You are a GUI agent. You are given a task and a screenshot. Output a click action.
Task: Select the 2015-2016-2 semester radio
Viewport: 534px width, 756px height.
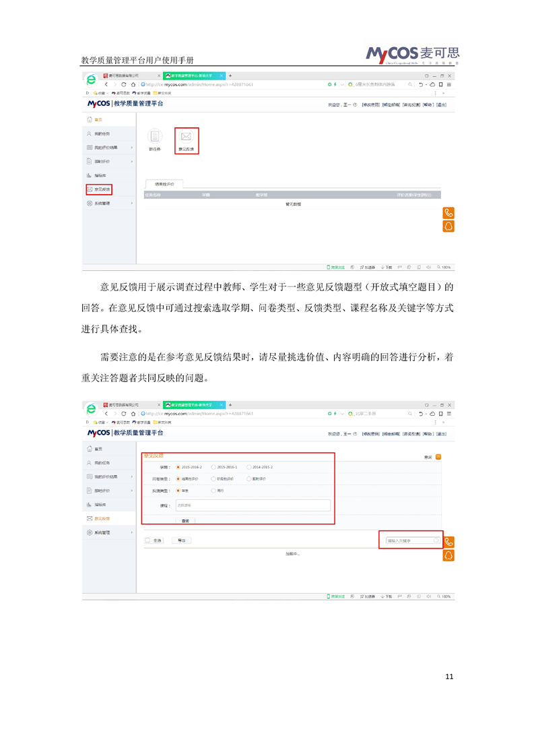(x=178, y=467)
